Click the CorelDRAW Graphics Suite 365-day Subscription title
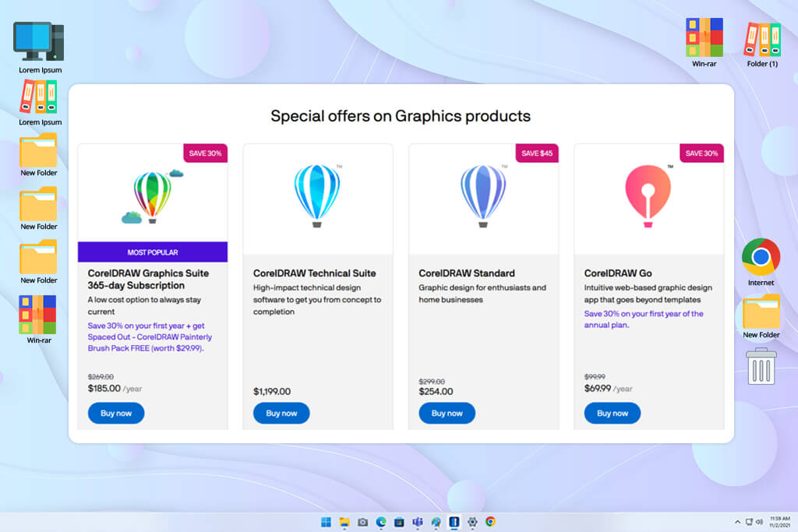798x532 pixels. [x=148, y=279]
